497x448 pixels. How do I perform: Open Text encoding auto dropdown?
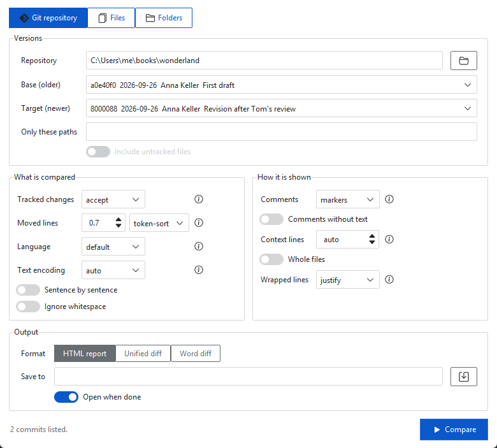113,270
